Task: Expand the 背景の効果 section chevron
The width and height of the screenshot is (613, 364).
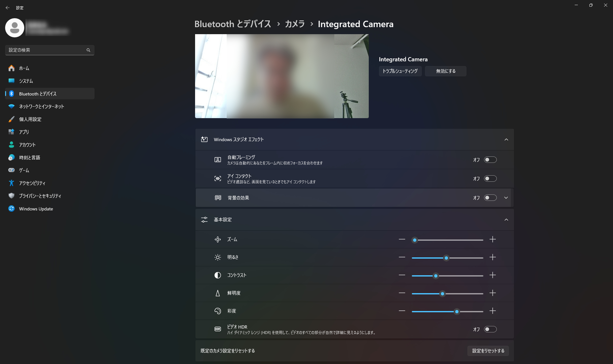Action: click(x=506, y=198)
